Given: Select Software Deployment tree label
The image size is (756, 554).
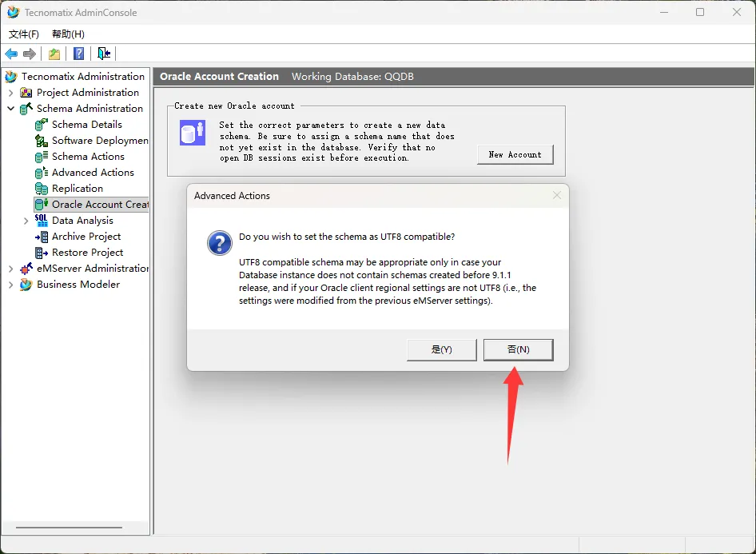Looking at the screenshot, I should click(100, 141).
